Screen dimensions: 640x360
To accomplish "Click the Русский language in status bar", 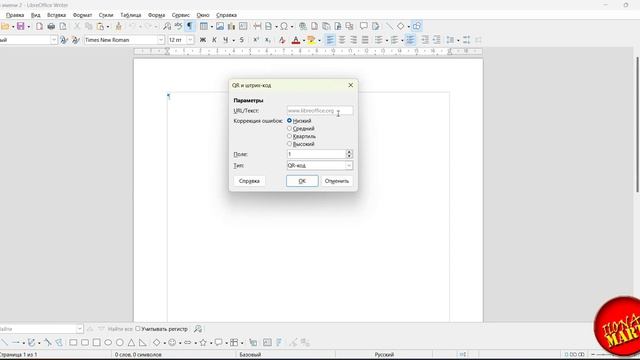I will [384, 355].
